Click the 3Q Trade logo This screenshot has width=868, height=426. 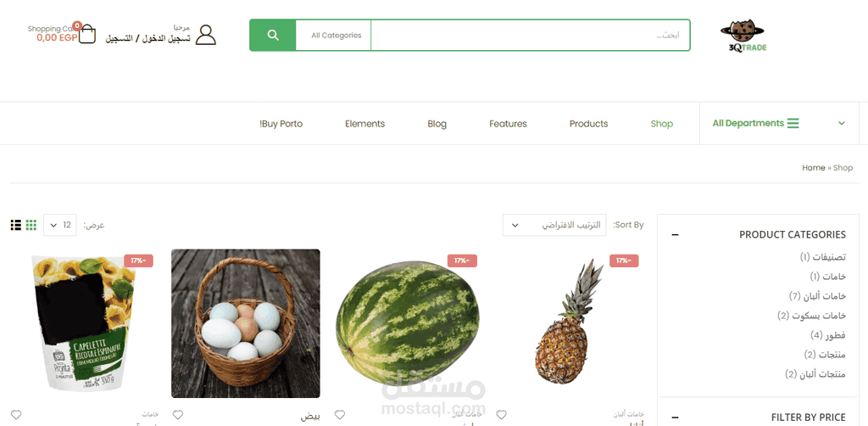pyautogui.click(x=743, y=36)
